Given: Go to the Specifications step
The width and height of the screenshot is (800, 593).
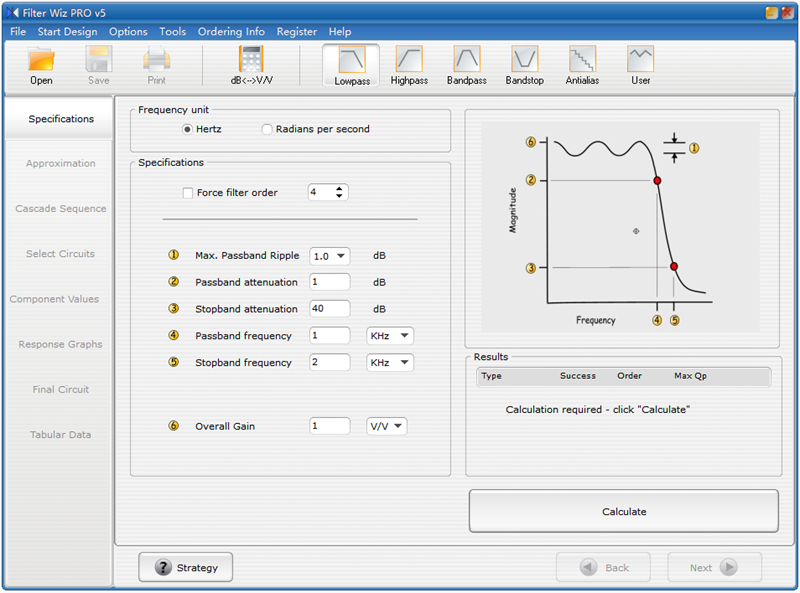Looking at the screenshot, I should (61, 119).
